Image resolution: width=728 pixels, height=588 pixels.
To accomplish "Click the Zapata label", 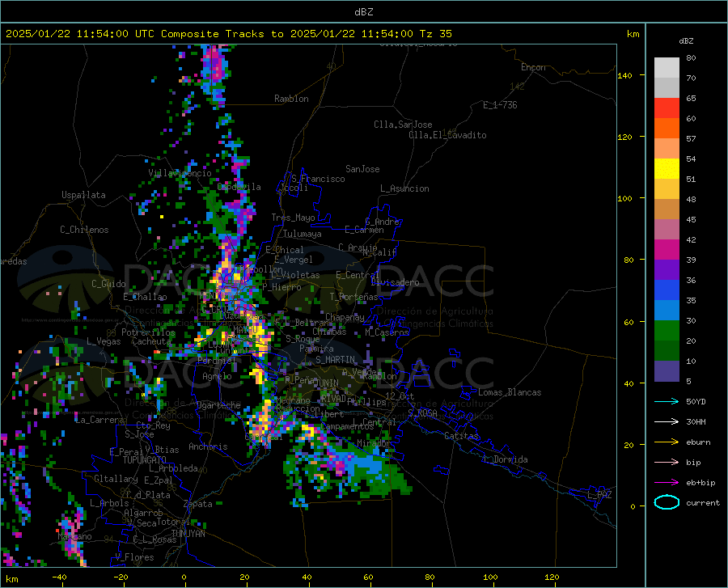I will [198, 504].
